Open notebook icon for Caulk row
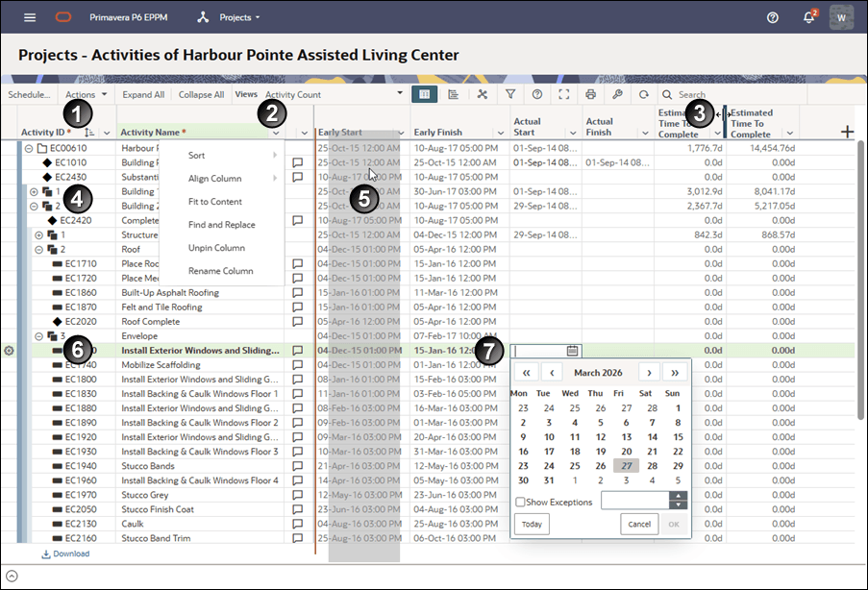 pyautogui.click(x=297, y=524)
